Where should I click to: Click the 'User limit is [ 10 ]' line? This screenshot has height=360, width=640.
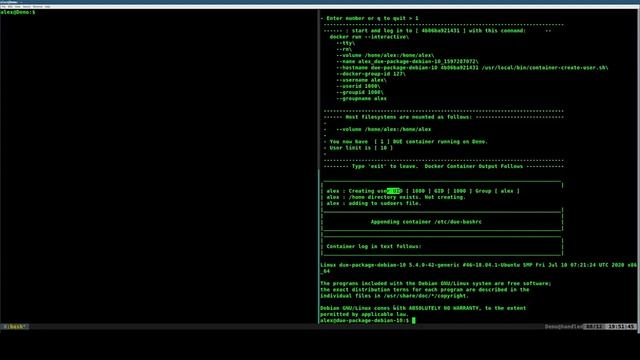pos(361,148)
